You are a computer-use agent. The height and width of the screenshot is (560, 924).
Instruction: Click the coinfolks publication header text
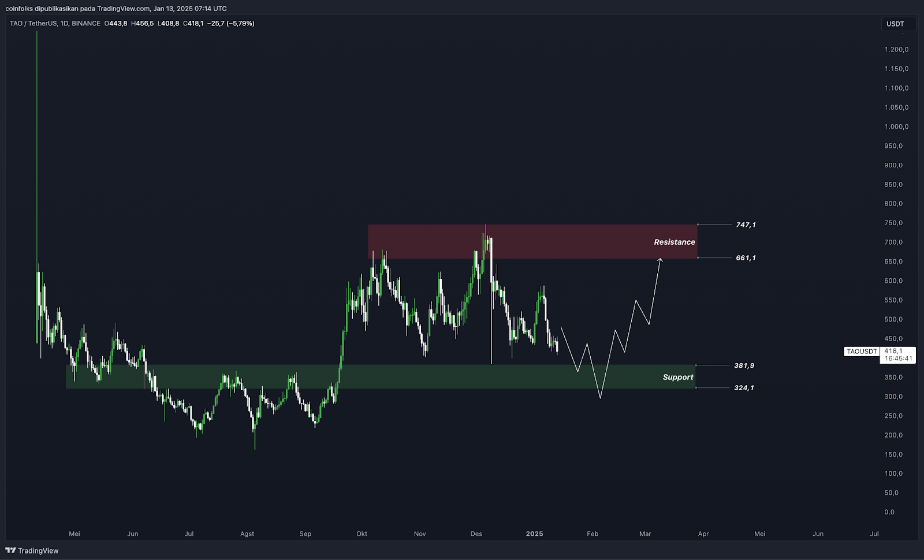(x=116, y=9)
